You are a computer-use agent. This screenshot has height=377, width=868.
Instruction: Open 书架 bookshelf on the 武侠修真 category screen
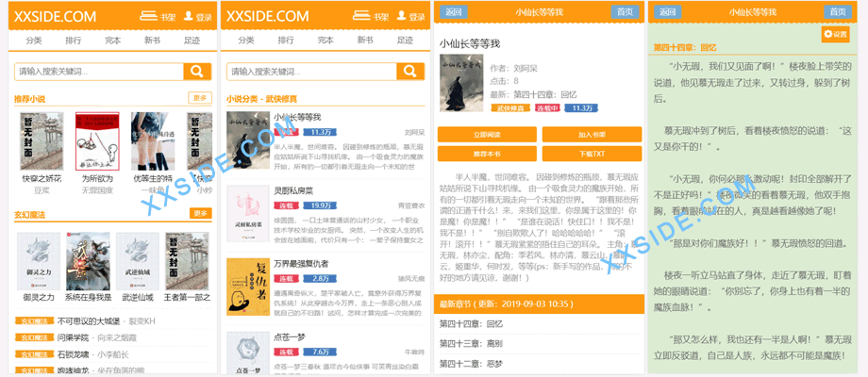point(370,17)
